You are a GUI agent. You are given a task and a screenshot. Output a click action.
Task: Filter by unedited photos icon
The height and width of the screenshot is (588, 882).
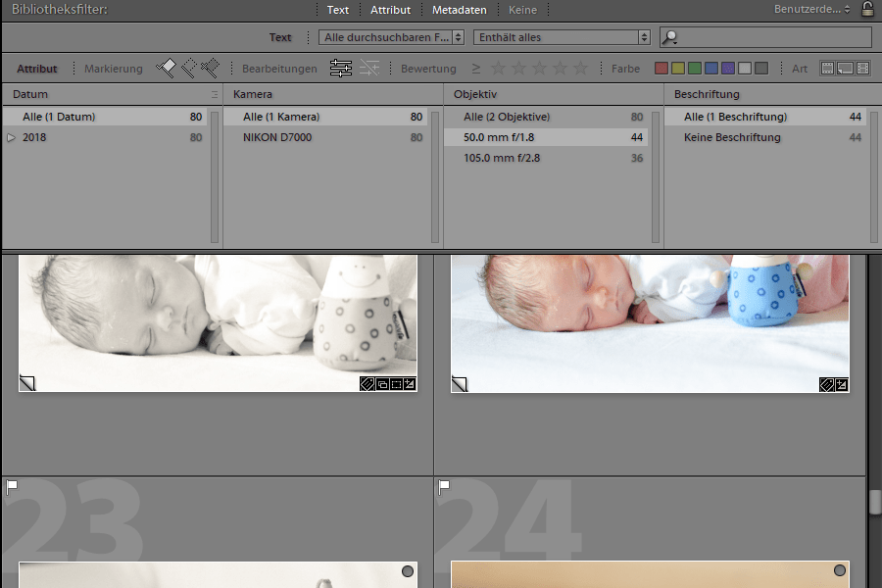click(369, 69)
